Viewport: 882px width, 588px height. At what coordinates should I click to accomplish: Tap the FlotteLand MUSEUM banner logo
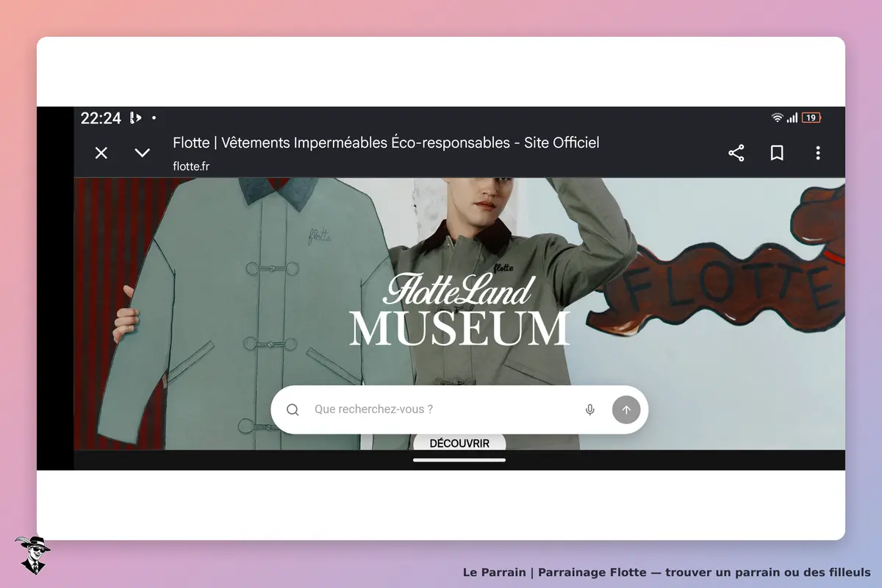coord(459,309)
